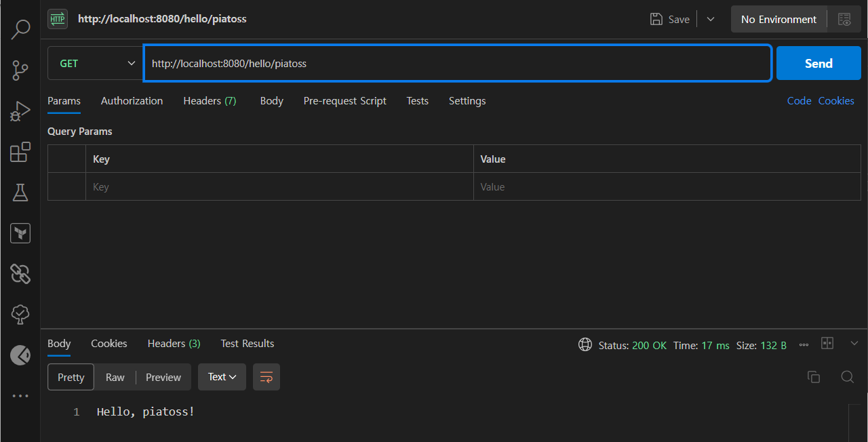
Task: Open the Pre-request Script tab
Action: pos(344,101)
